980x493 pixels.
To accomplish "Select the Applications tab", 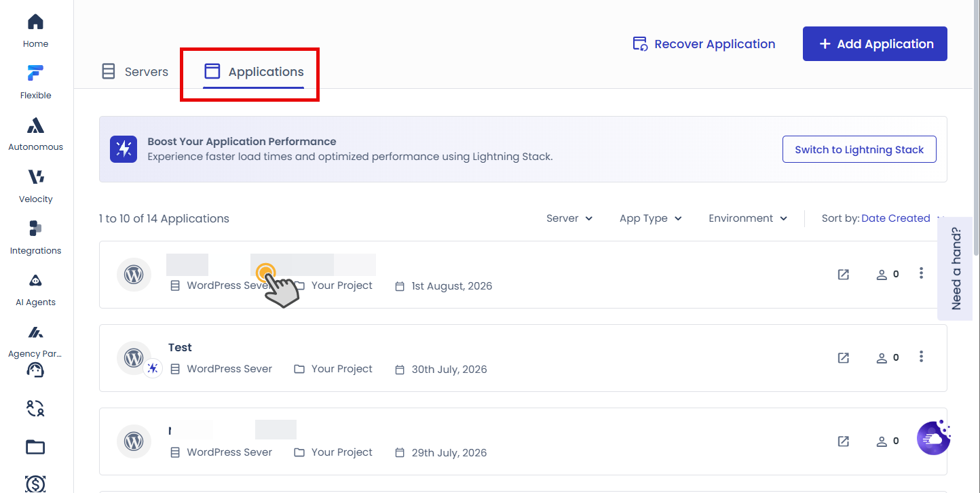I will (x=254, y=71).
